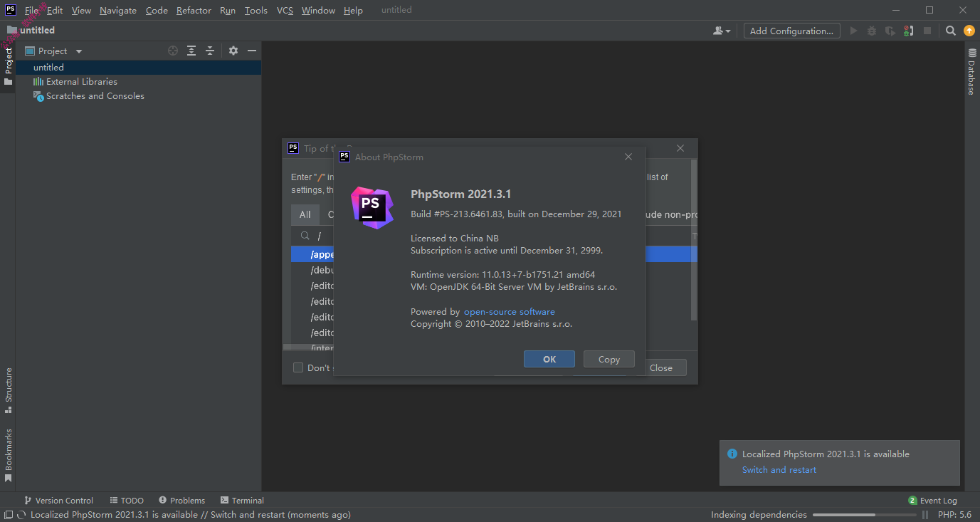980x522 pixels.
Task: Open Project panel gear options
Action: (233, 51)
